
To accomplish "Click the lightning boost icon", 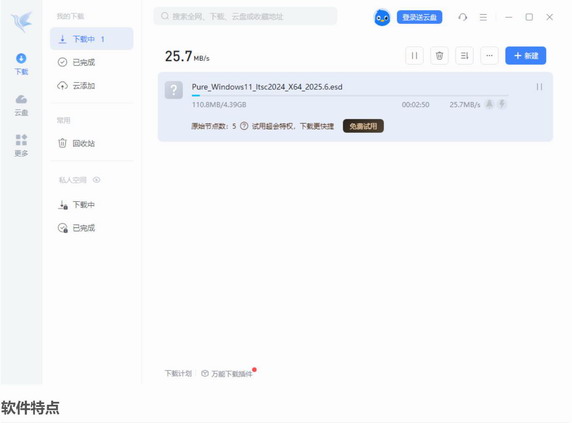I will (x=502, y=104).
